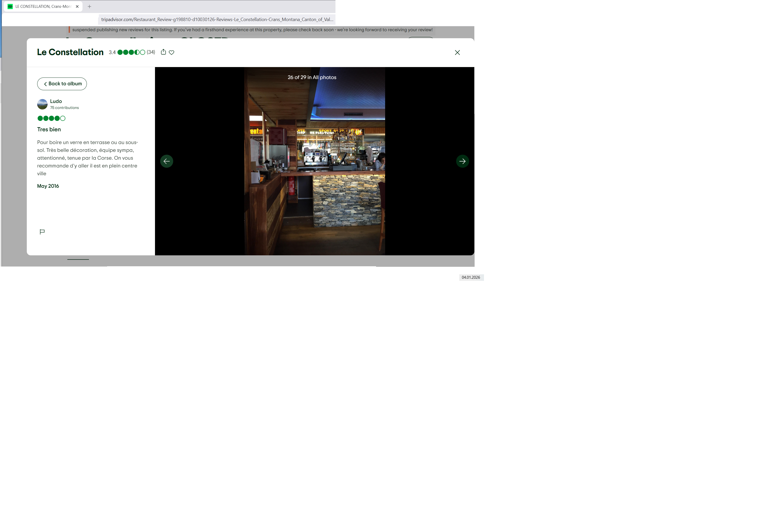Close the photo viewer modal
Image resolution: width=763 pixels, height=532 pixels.
tap(457, 53)
